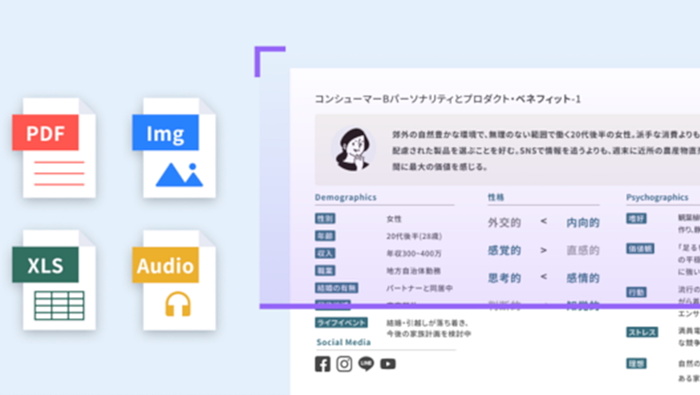Open the Instagram icon under Social Media
The height and width of the screenshot is (395, 700).
344,364
